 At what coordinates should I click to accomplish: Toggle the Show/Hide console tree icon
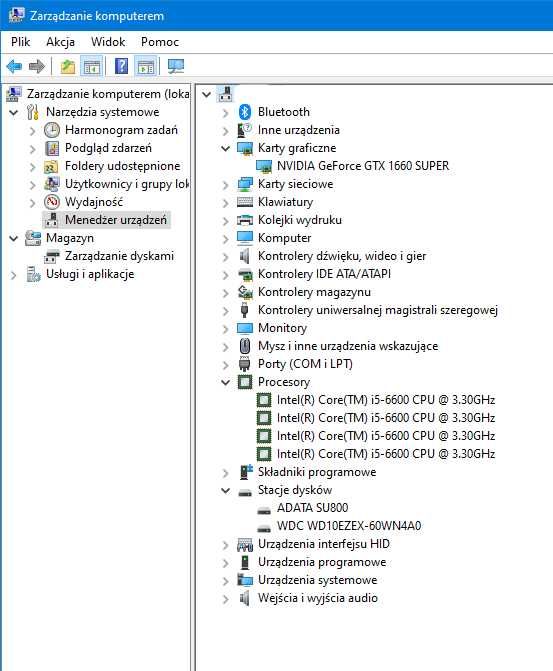click(92, 66)
